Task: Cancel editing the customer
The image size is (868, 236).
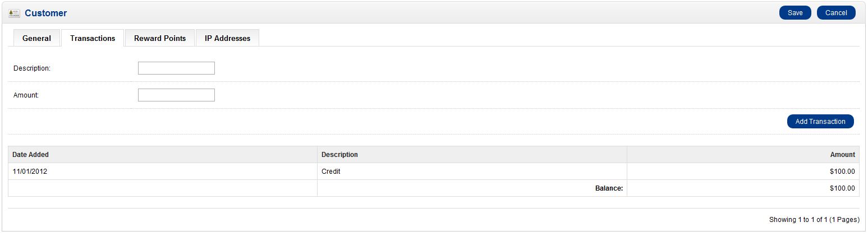Action: tap(835, 13)
